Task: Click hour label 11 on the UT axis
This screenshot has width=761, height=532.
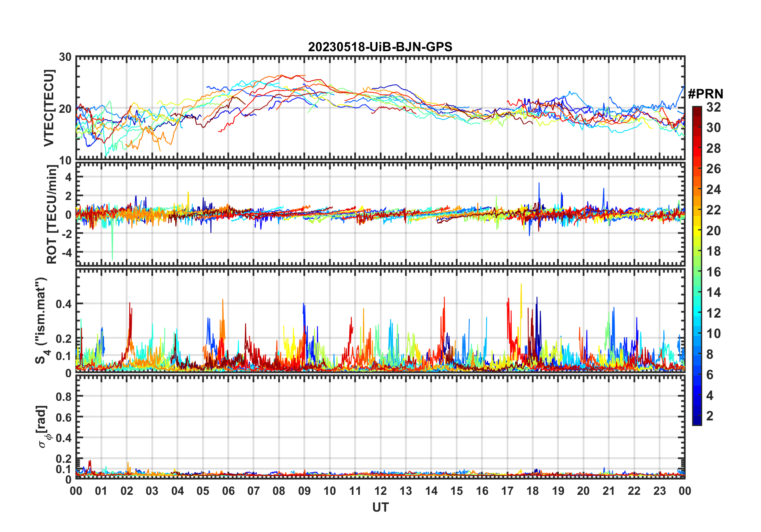Action: (355, 491)
